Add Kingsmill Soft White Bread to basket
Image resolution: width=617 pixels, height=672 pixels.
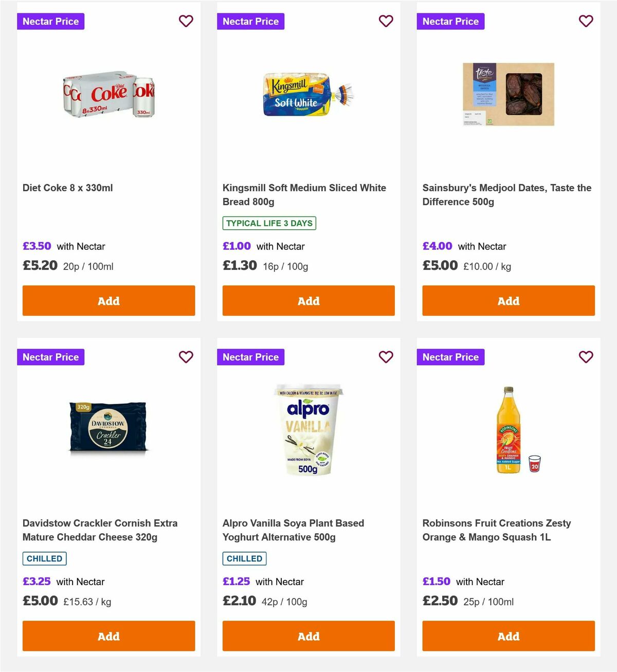click(308, 300)
